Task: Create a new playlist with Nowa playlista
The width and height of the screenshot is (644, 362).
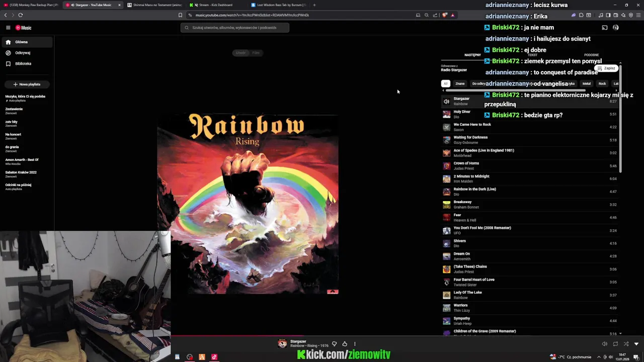Action: [x=27, y=84]
